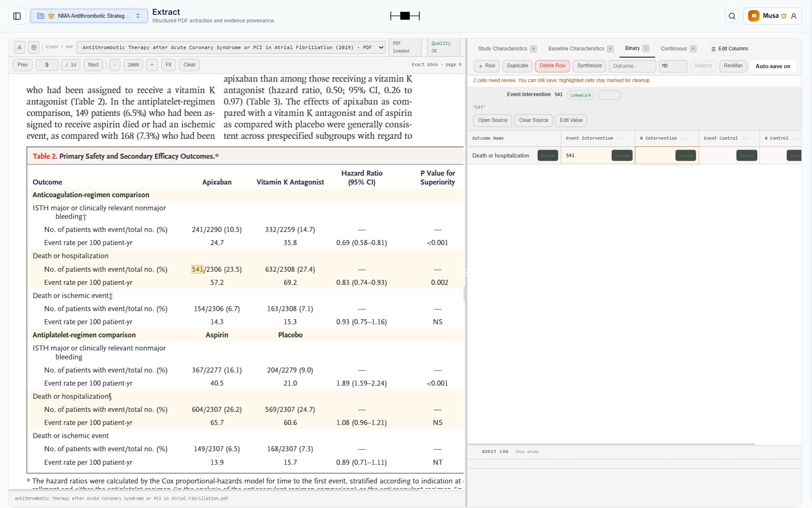Click the table grid view icon
The width and height of the screenshot is (812, 508).
tap(34, 47)
